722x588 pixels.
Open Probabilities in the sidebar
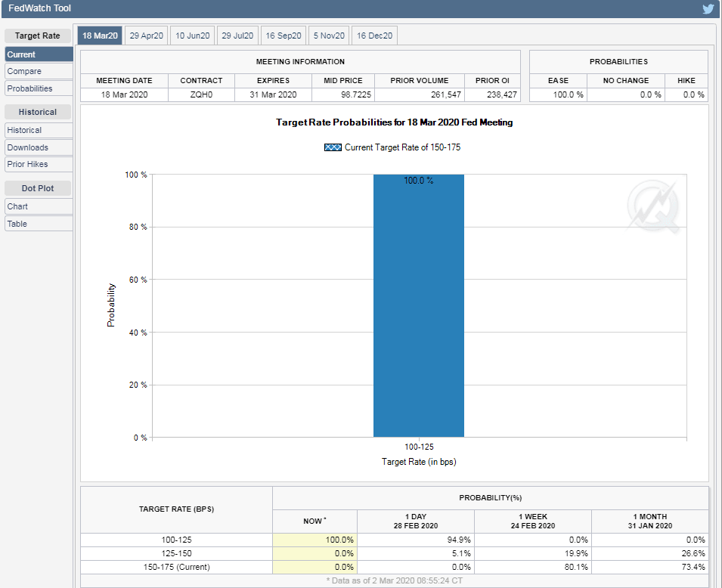pos(39,88)
